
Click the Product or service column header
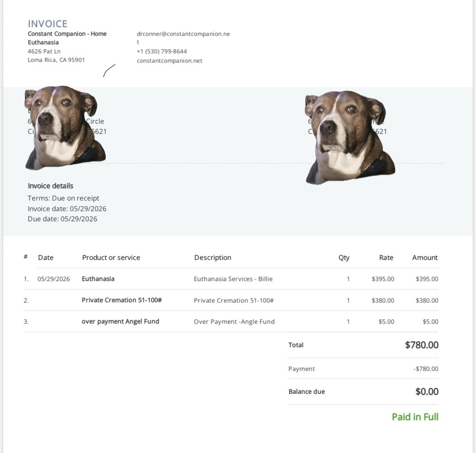click(x=111, y=257)
